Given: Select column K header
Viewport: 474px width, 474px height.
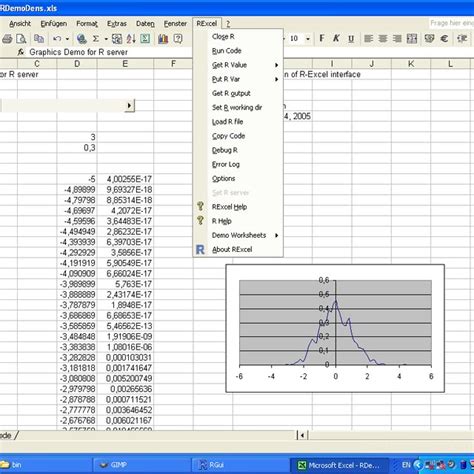Looking at the screenshot, I should pos(411,64).
